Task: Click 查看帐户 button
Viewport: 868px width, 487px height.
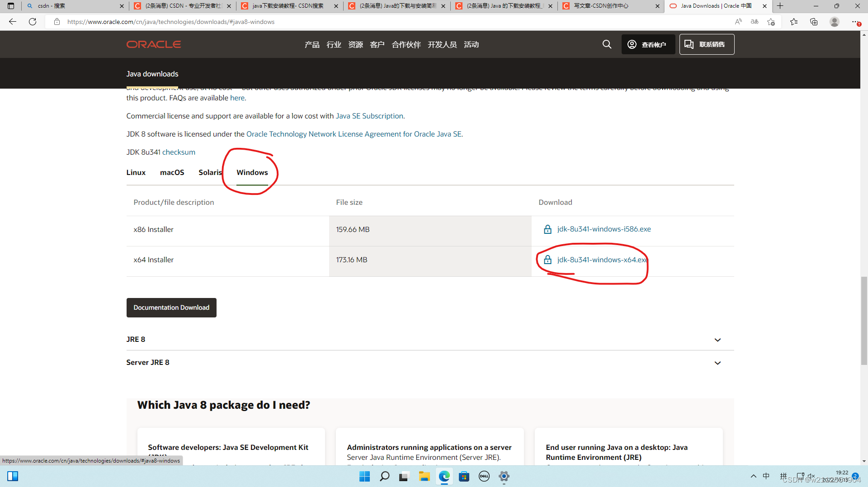Action: point(648,44)
